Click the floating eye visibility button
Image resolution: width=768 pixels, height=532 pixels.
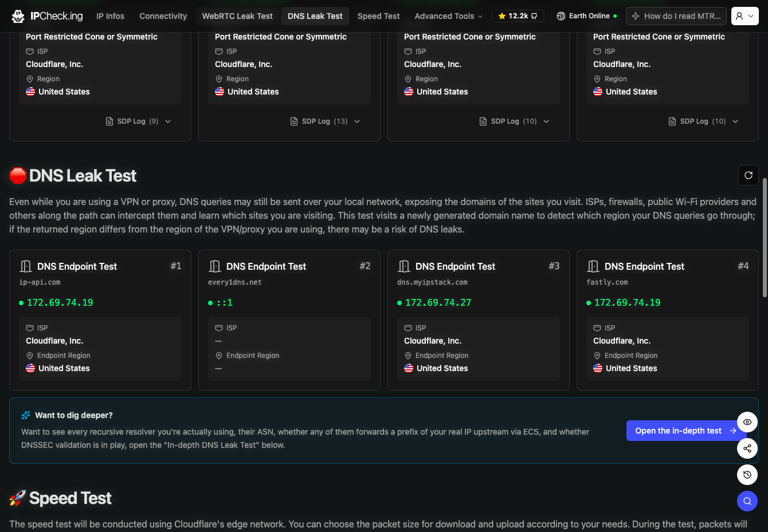(x=747, y=422)
